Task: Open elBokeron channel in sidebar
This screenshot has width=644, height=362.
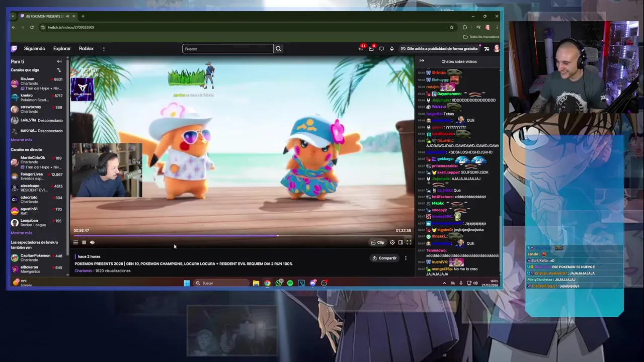Action: point(36,269)
